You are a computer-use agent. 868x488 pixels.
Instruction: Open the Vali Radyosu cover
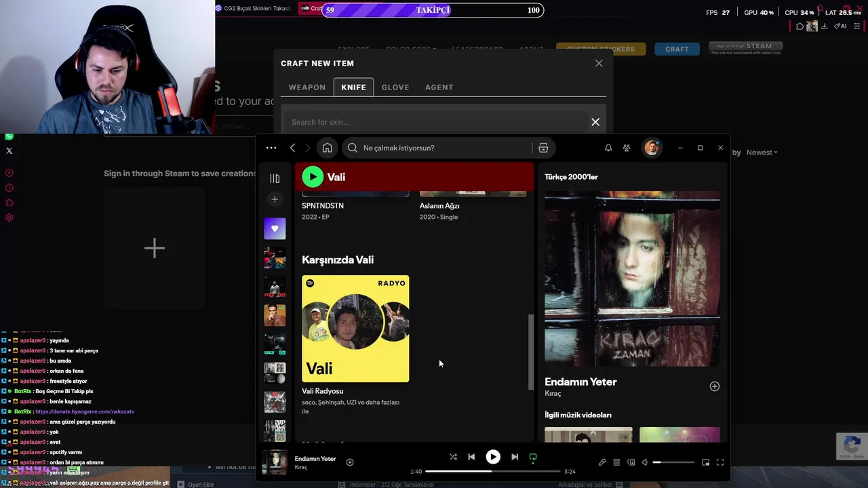tap(355, 329)
